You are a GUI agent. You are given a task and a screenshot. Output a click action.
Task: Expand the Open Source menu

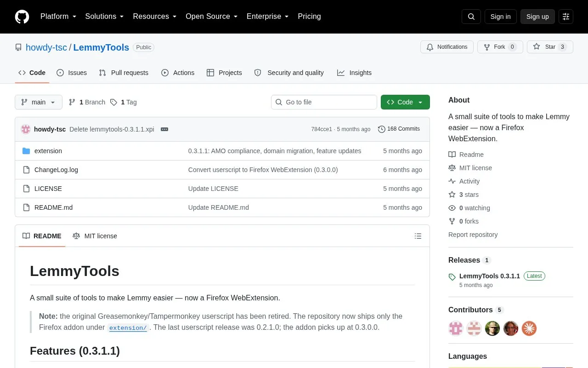tap(211, 17)
